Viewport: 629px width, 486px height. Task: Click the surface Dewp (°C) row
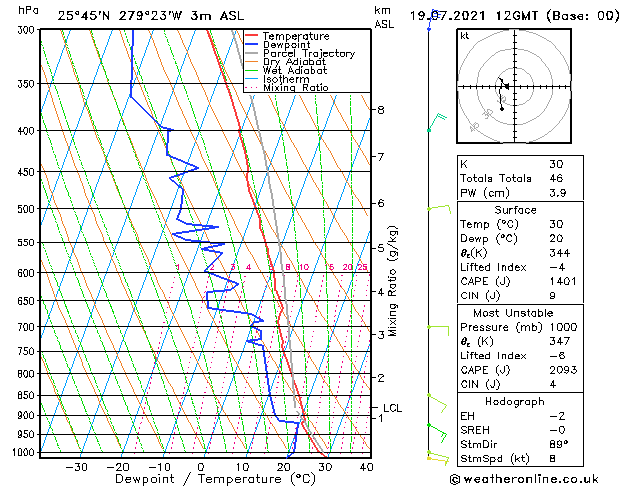click(520, 239)
